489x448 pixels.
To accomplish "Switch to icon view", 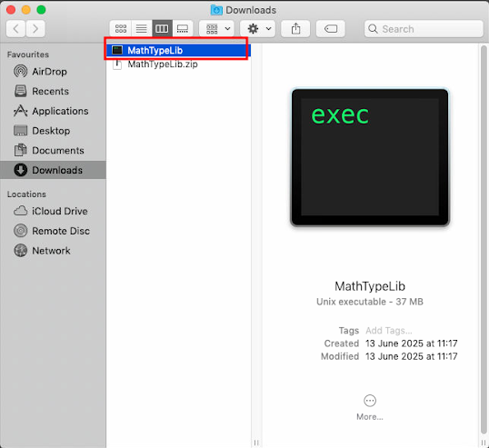I will point(121,29).
